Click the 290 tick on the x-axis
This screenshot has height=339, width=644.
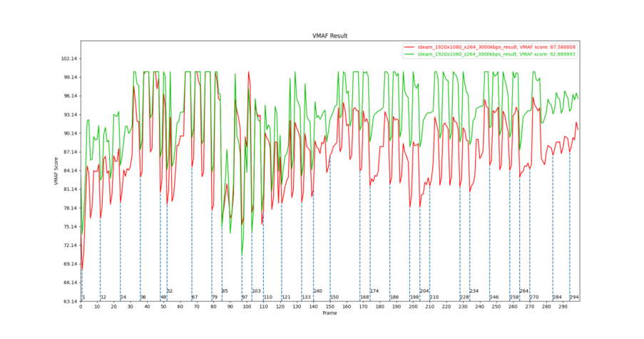click(x=563, y=307)
